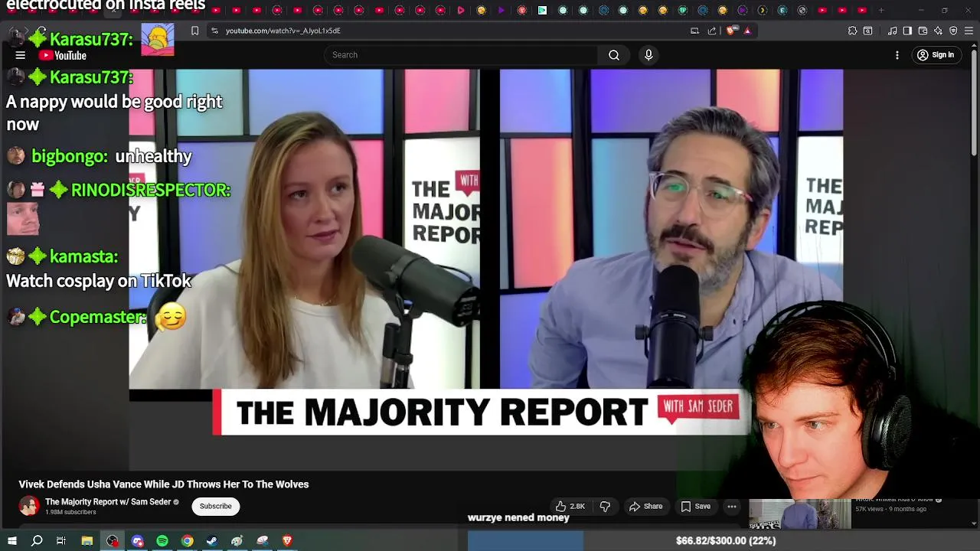
Task: Open browser extensions puzzle icon
Action: (x=852, y=31)
